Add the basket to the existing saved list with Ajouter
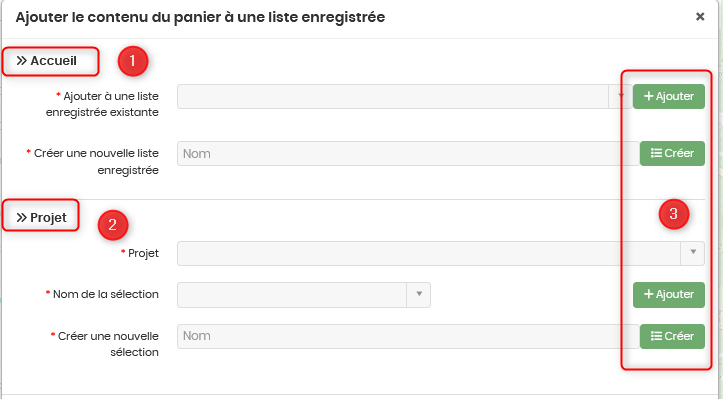The image size is (723, 399). click(x=669, y=96)
